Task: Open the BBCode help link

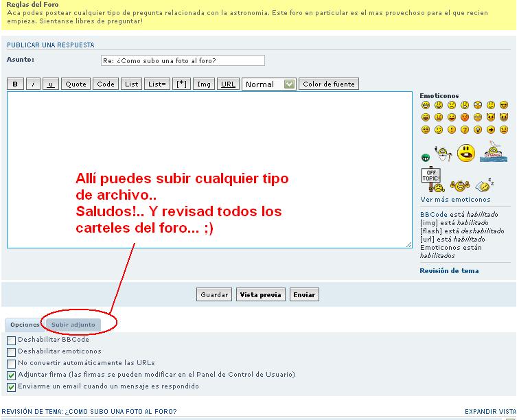Action: (x=434, y=215)
